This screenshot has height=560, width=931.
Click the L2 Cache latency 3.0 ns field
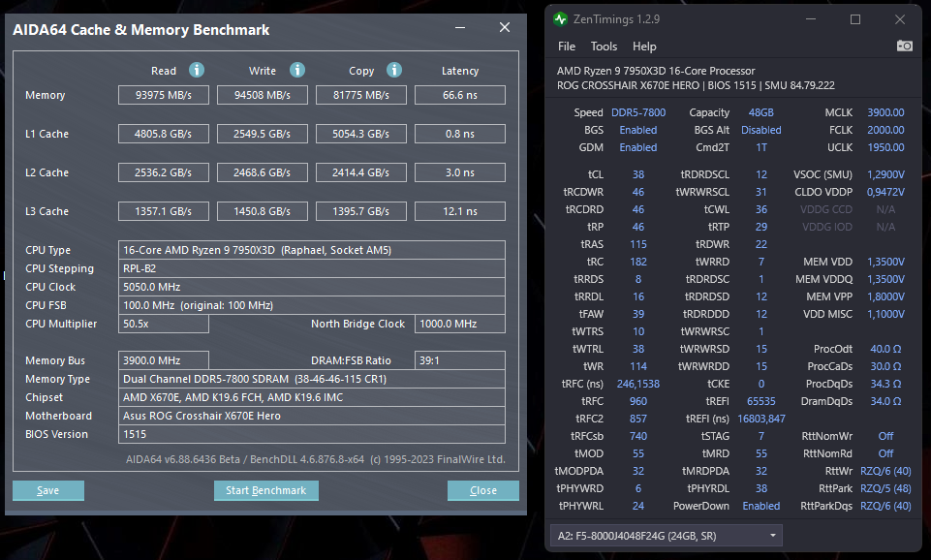coord(460,172)
